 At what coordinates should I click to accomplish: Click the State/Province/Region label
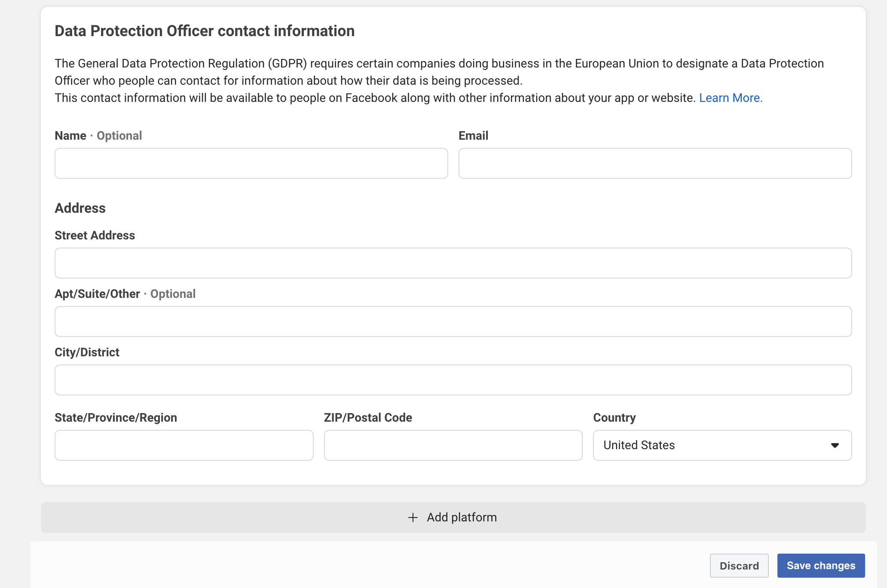click(x=116, y=418)
